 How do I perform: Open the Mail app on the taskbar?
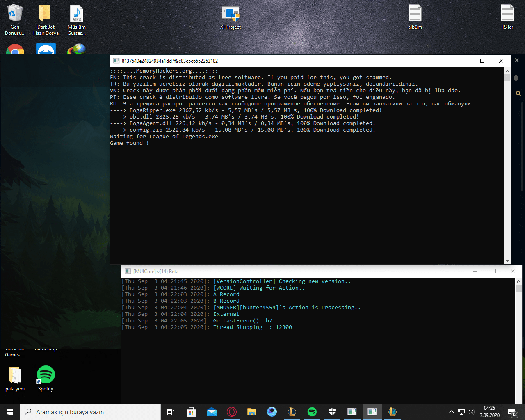pyautogui.click(x=211, y=412)
